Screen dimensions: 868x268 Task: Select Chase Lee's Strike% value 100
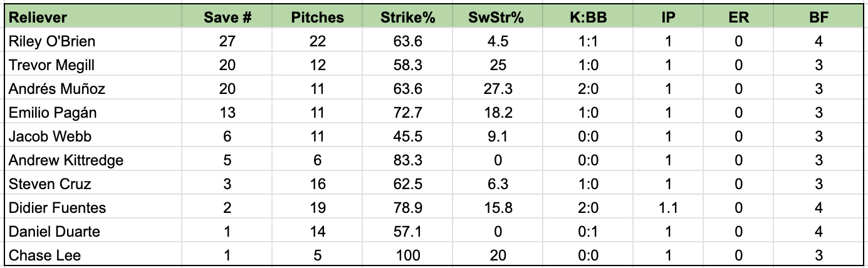click(407, 255)
